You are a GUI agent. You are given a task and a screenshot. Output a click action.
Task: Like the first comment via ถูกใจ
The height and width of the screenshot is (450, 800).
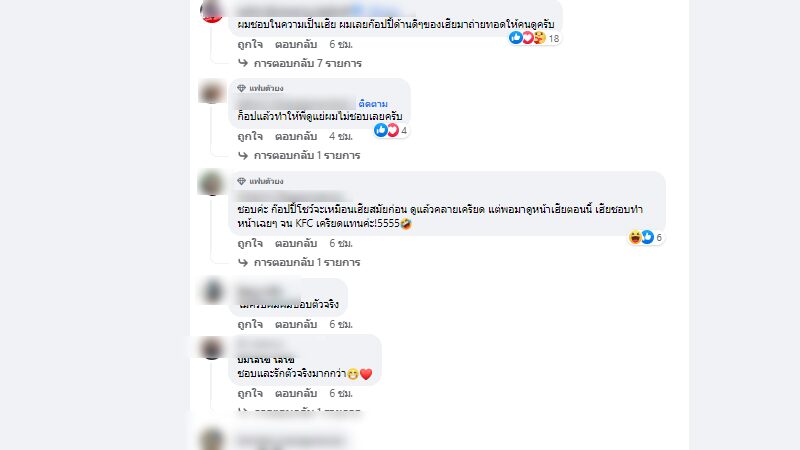click(250, 44)
